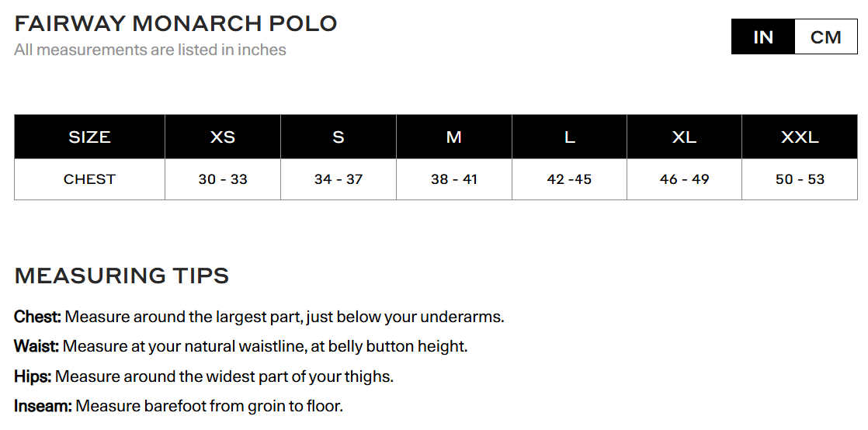This screenshot has height=430, width=868.
Task: Click the 42 -45 chest cell
Action: (x=569, y=179)
